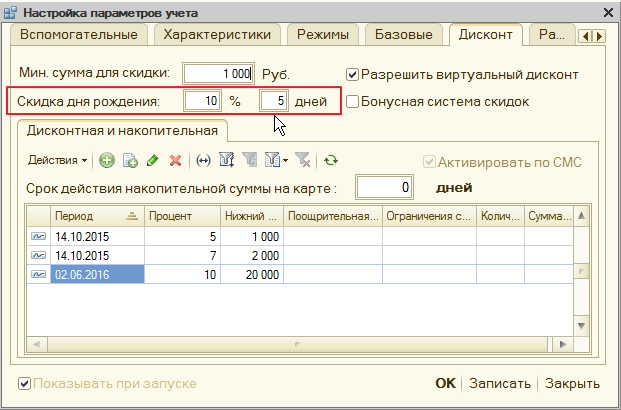Click the filter and sort settings icon
621x410 pixels.
(227, 160)
